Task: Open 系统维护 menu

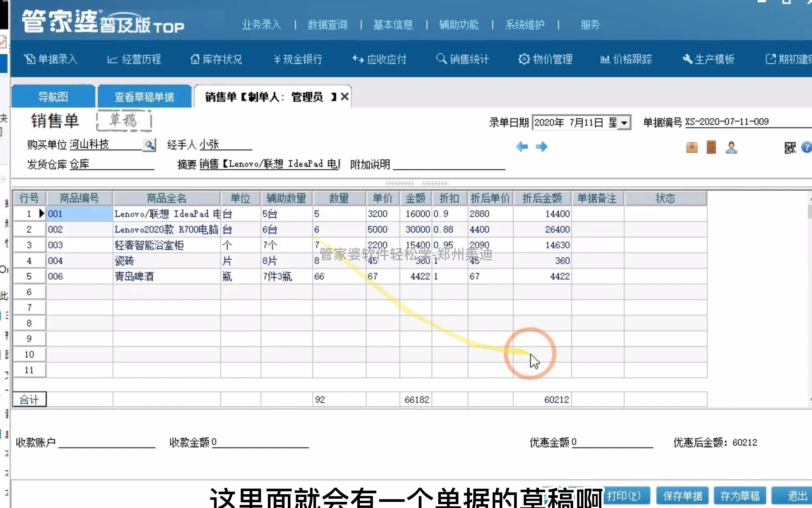Action: (525, 25)
